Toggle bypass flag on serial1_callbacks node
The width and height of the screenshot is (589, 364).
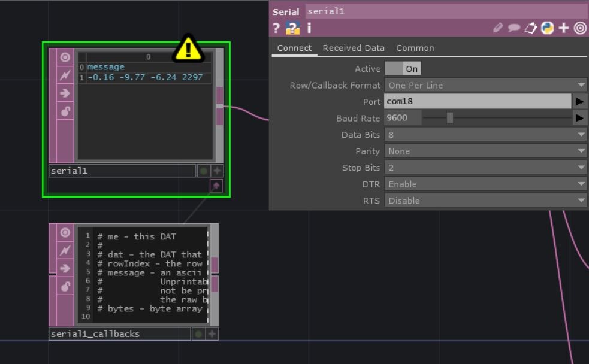point(65,250)
